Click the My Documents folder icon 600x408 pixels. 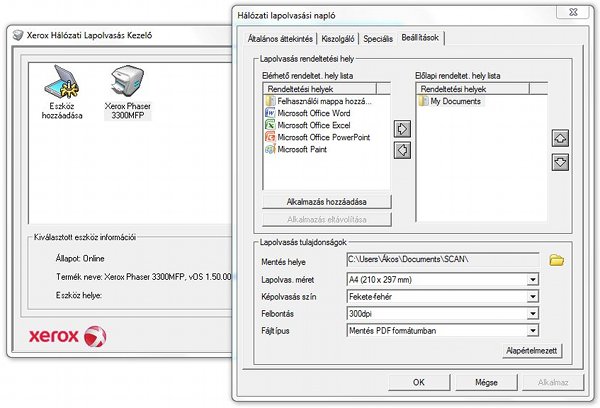pos(423,101)
